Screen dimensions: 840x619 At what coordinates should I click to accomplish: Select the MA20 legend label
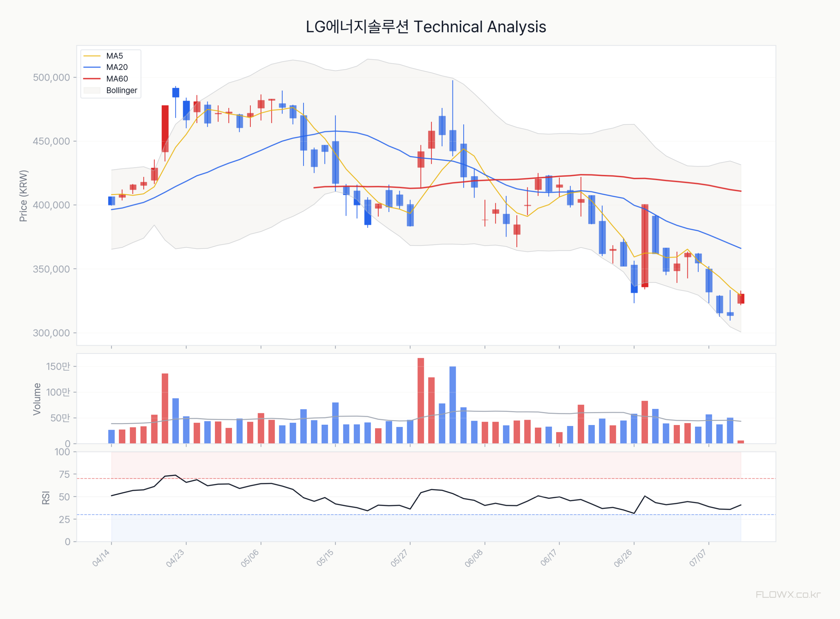(x=117, y=67)
